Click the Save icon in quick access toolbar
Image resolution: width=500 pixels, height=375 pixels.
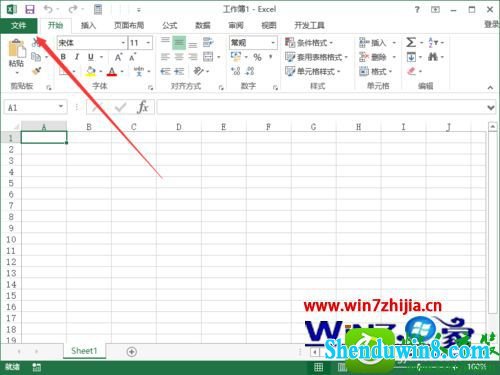click(30, 9)
